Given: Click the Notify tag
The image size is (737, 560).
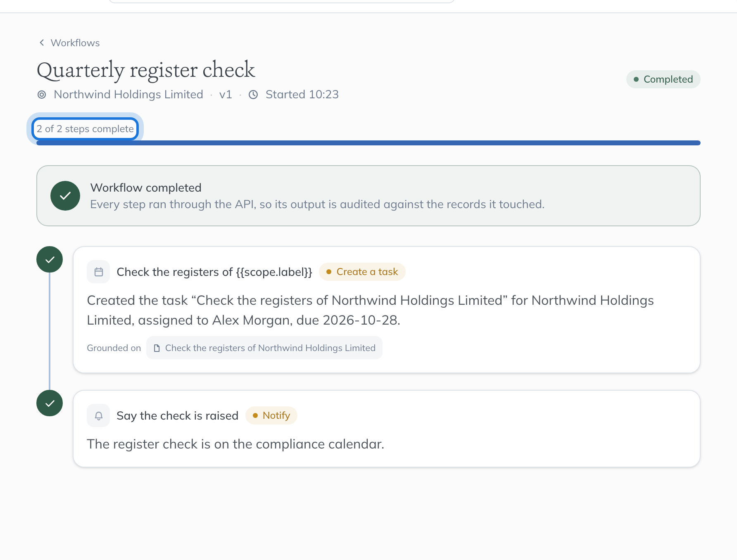Looking at the screenshot, I should coord(271,415).
